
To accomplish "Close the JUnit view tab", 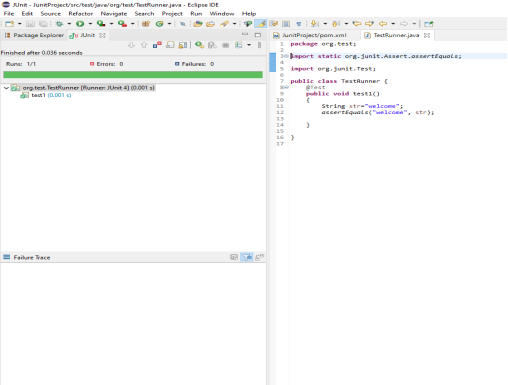I will click(102, 35).
